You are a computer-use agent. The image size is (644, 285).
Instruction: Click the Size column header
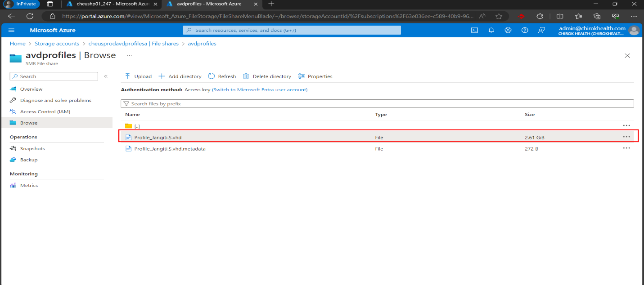[530, 115]
